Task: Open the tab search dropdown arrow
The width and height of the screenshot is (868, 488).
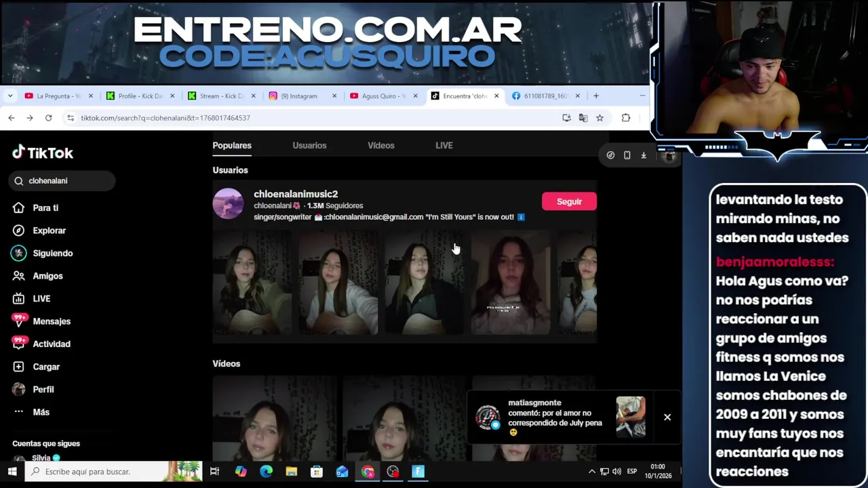Action: 10,96
